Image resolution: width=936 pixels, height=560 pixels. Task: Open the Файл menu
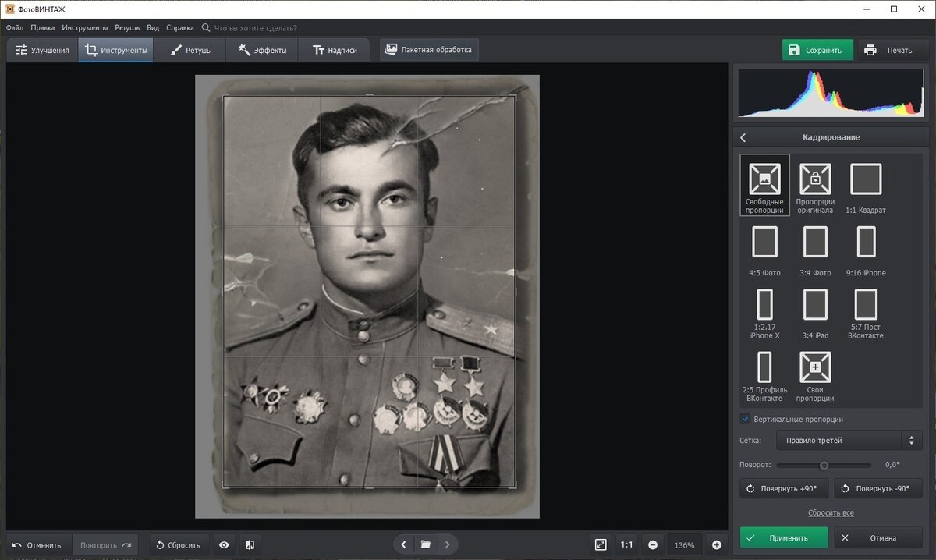[x=14, y=27]
